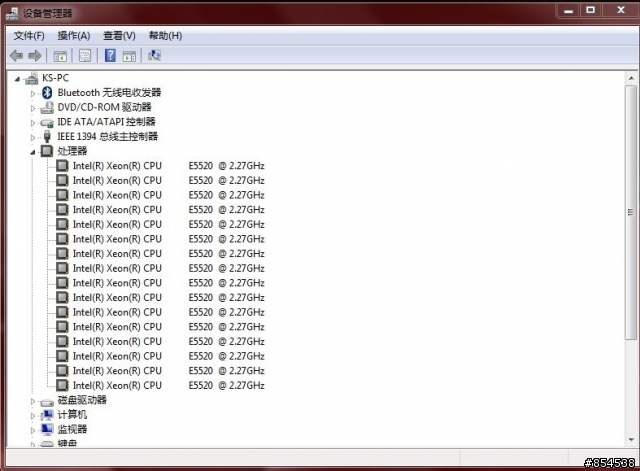Open the 操作(A) menu

tap(73, 36)
